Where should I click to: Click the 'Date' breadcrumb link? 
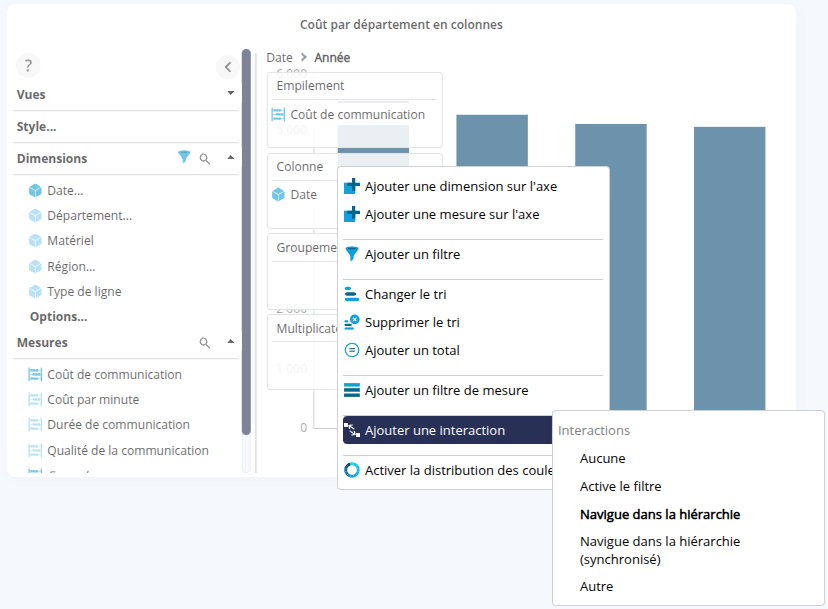[279, 58]
